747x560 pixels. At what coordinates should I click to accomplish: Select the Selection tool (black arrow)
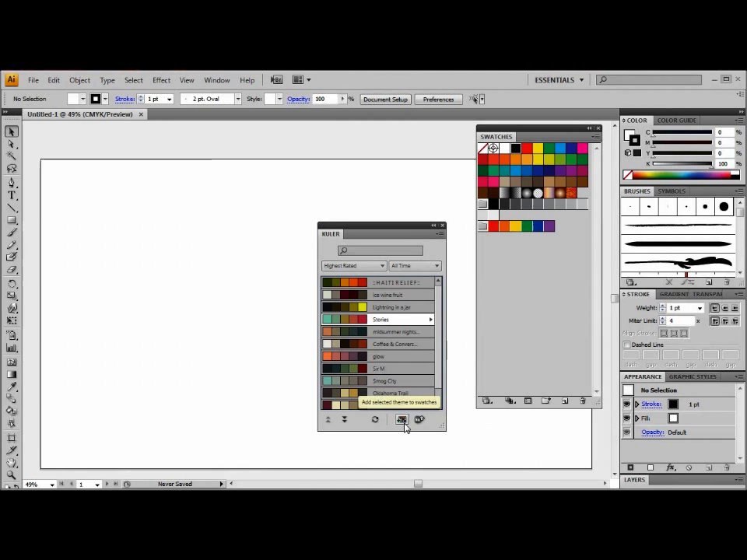coord(12,131)
